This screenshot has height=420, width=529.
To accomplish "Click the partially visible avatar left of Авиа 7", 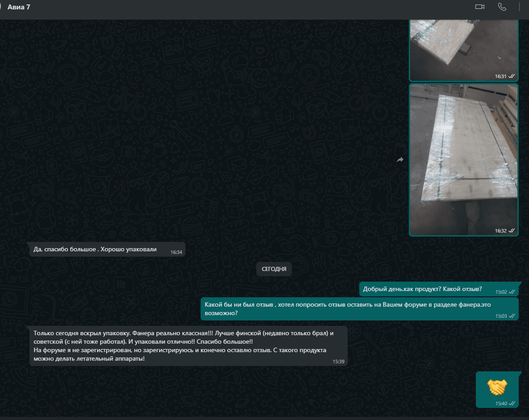I will [x=1, y=7].
